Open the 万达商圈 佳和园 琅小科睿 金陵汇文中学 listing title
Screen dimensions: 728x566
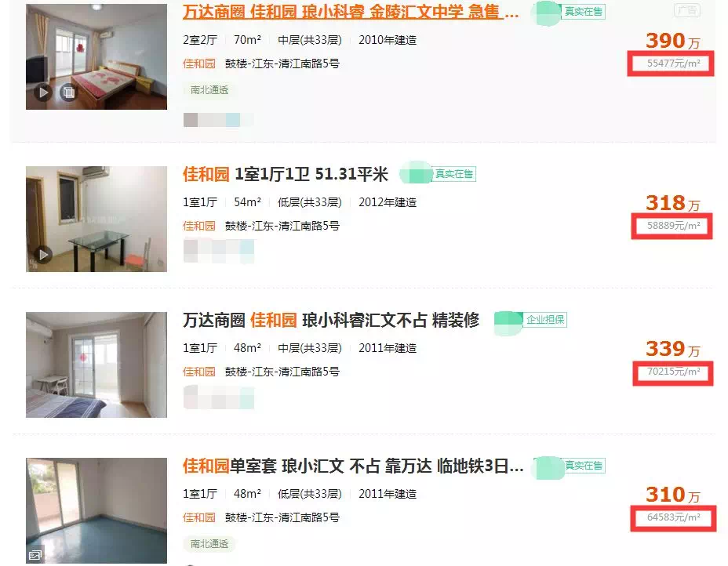[351, 12]
